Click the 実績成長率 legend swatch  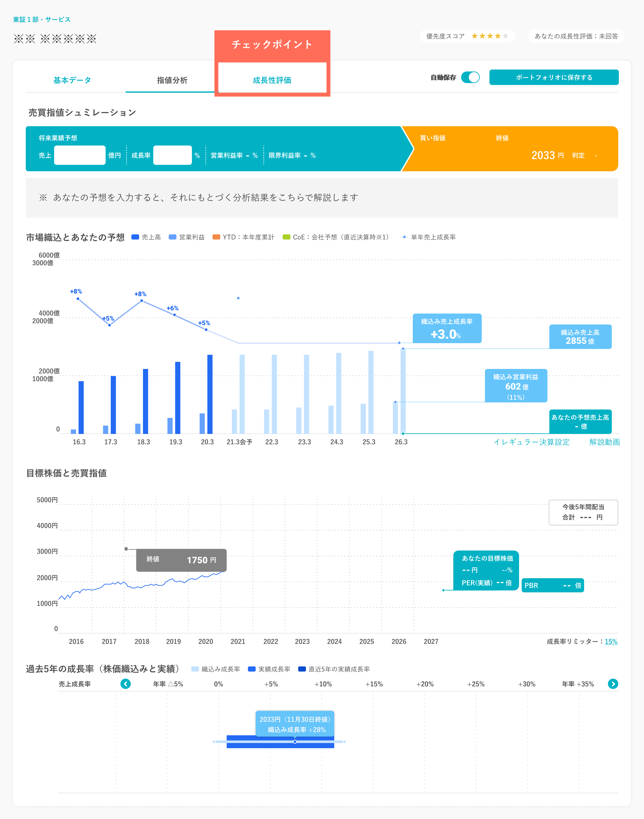click(252, 669)
